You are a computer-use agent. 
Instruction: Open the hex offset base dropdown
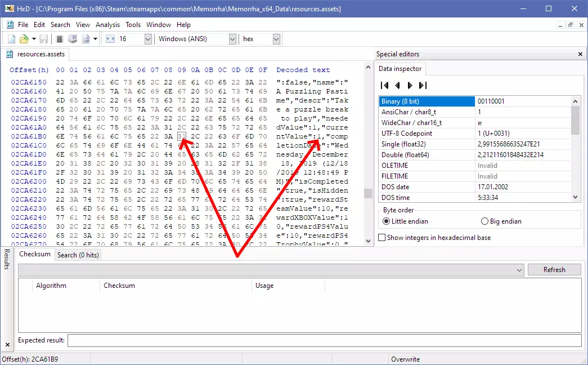click(x=276, y=39)
